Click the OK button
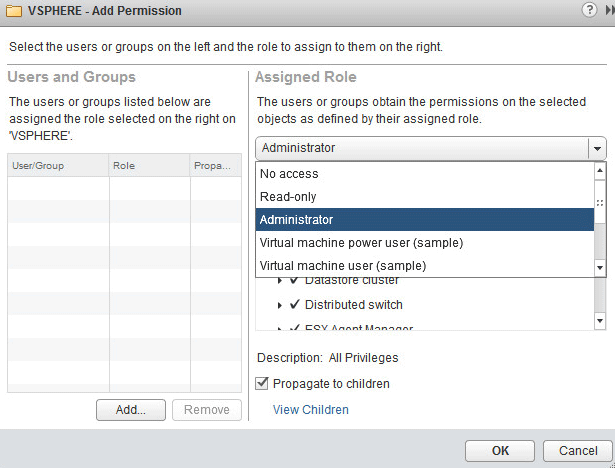615x468 pixels. click(x=500, y=451)
